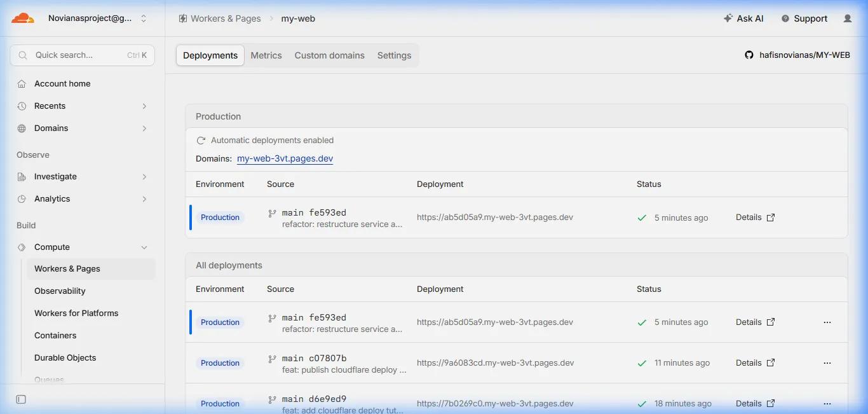Click Production section deployment URL ab5d05a9
The height and width of the screenshot is (414, 868).
tap(495, 217)
